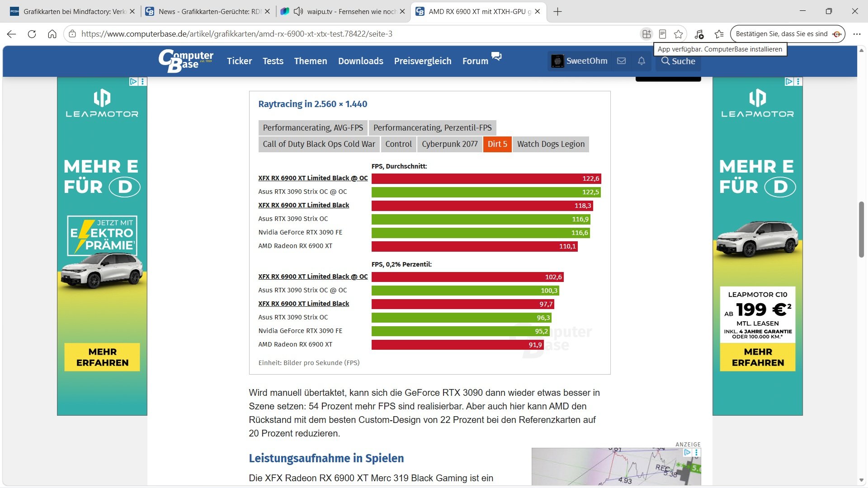Open XFX RX 6900 XT Limited Black link in 0,2% Perzentil
Screen dimensions: 868x488
(304, 304)
